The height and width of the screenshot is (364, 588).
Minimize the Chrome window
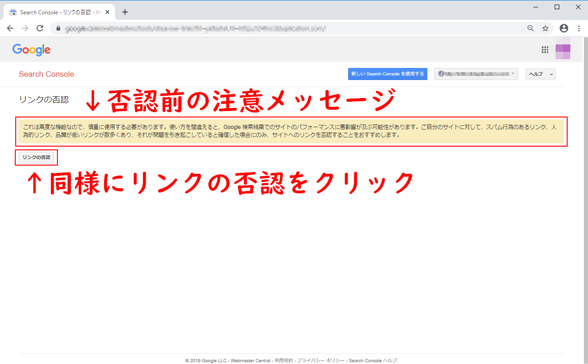point(535,7)
